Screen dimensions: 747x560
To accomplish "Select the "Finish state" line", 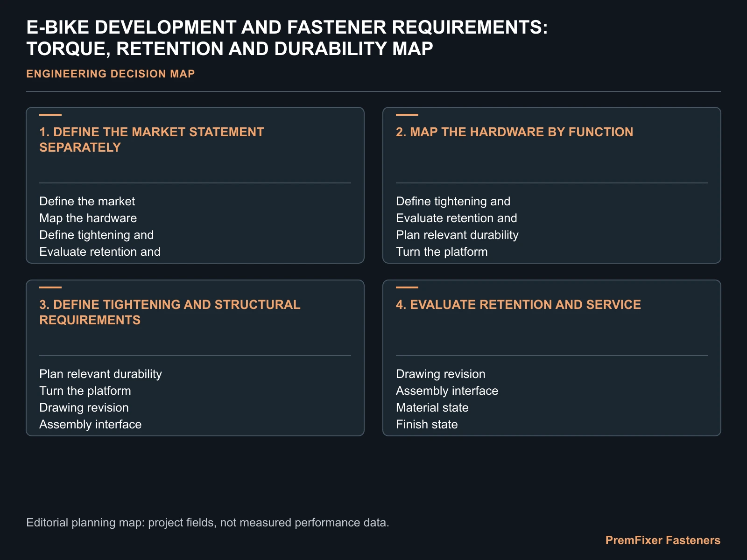I will pos(427,424).
